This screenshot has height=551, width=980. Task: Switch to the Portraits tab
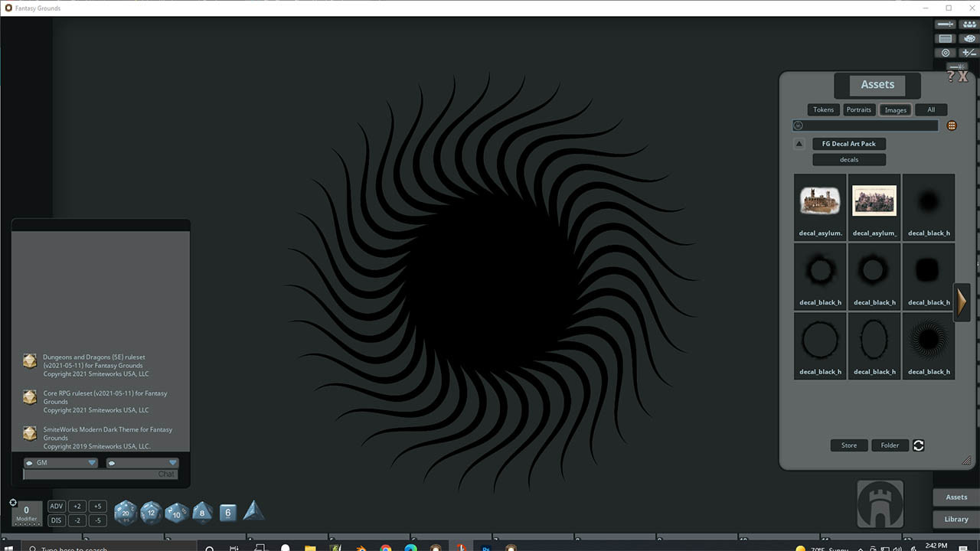[x=859, y=109]
